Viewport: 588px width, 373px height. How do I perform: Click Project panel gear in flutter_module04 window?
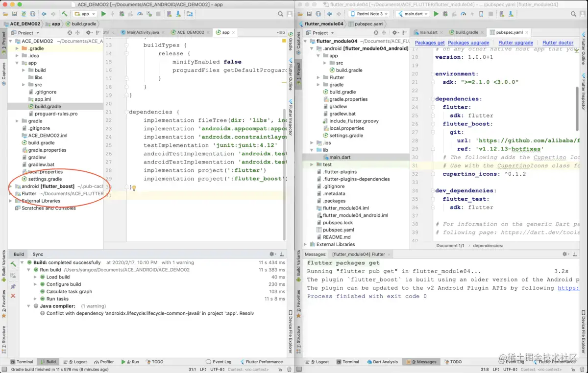click(394, 33)
